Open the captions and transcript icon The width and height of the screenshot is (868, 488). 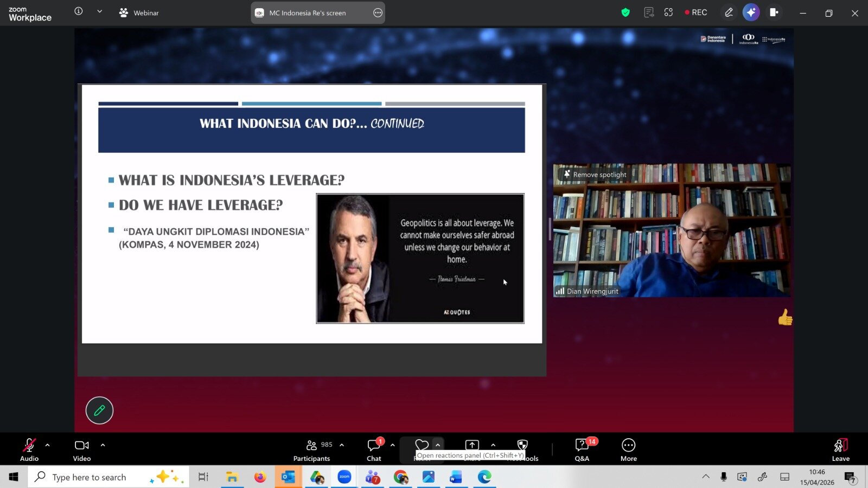648,12
